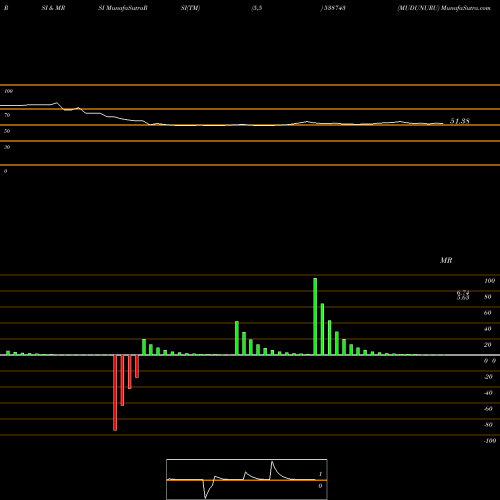This screenshot has height=500, width=500.
Task: Click the RSI axis label 50
Action: click(7, 131)
